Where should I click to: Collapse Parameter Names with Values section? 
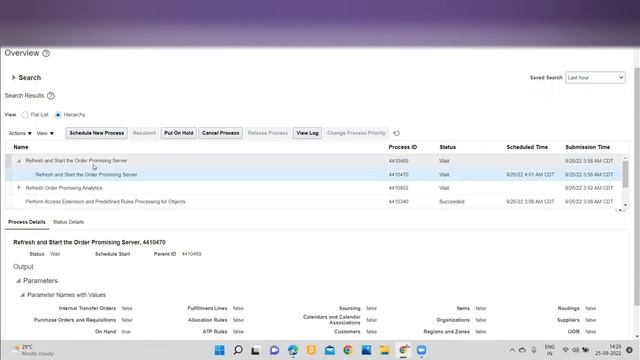click(x=22, y=295)
